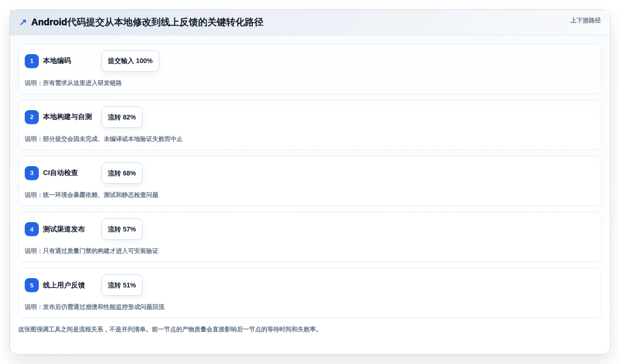Click the 提交输入 100% pill
620x364 pixels.
(x=130, y=61)
